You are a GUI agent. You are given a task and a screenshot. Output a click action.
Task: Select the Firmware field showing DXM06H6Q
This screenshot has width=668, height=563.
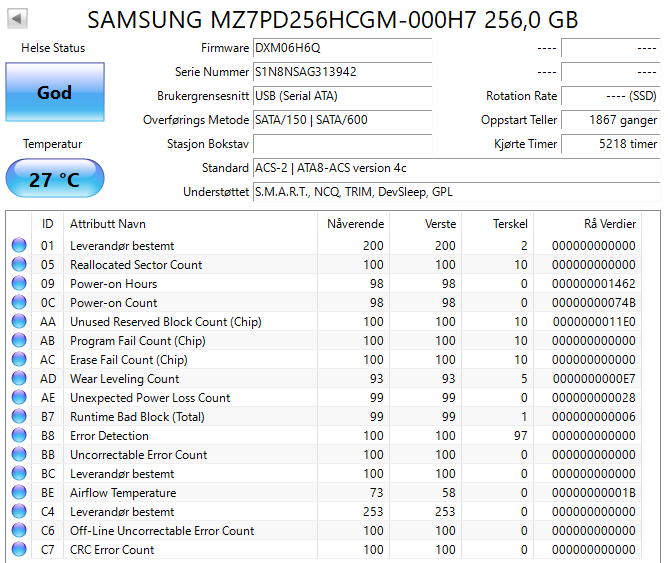tap(341, 48)
